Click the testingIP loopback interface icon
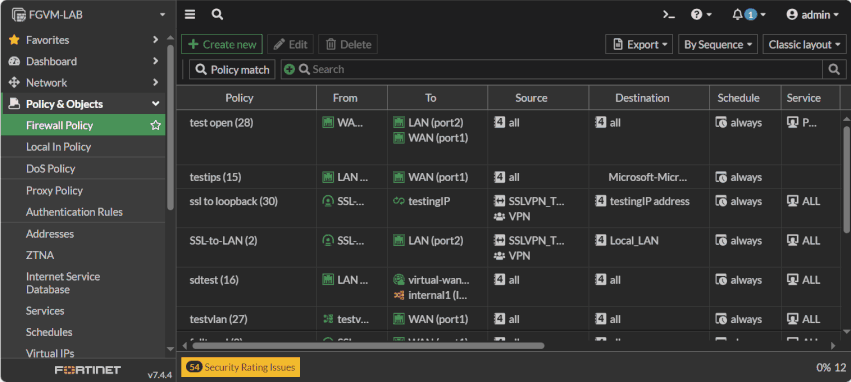 [399, 201]
